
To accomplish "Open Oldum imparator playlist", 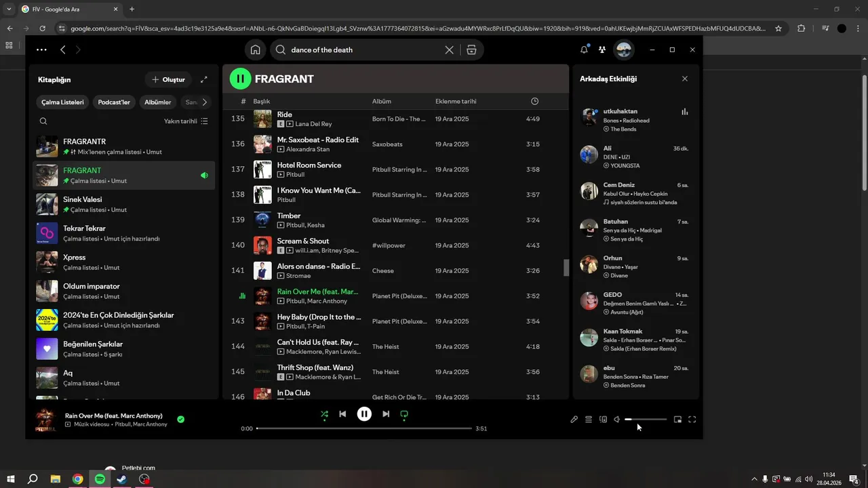I will point(124,291).
